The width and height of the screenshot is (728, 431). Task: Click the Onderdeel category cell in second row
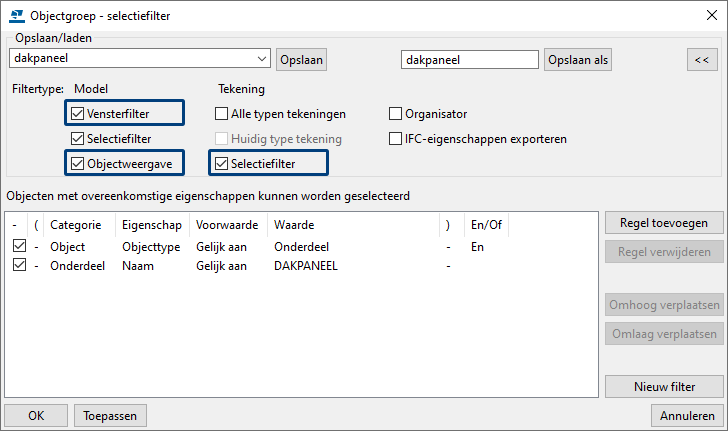tap(78, 266)
